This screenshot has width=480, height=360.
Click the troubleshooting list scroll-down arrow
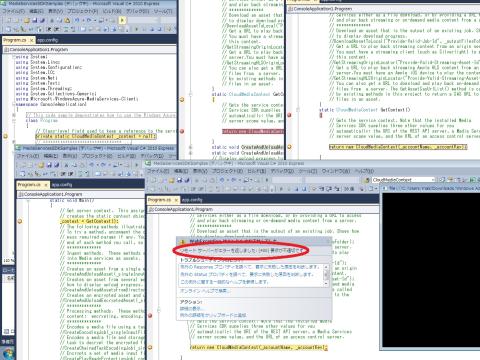(x=326, y=283)
